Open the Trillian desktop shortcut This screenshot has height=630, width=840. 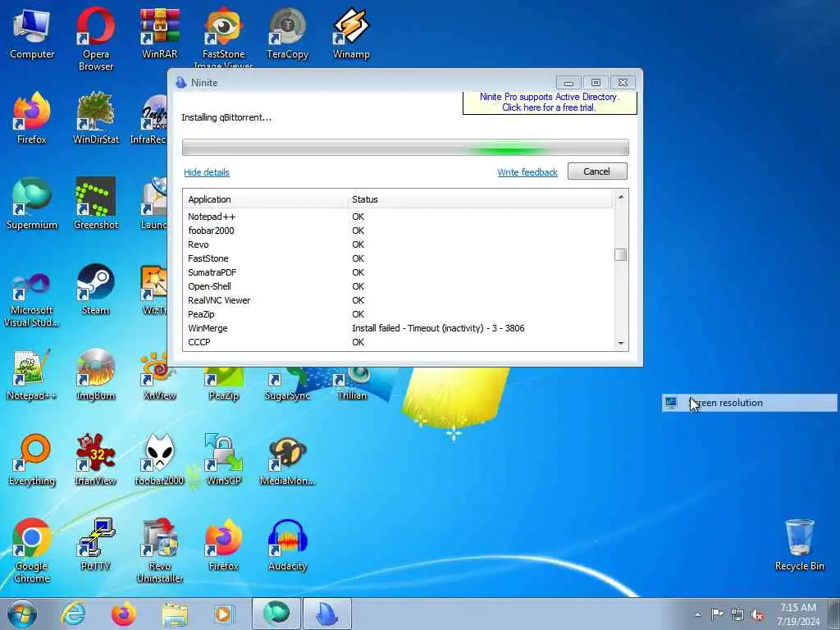pos(351,385)
